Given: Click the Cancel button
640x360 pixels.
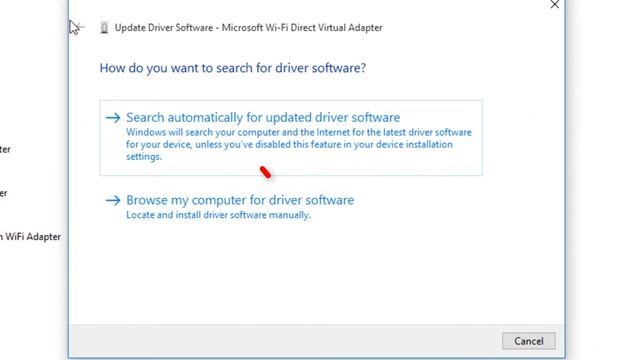Looking at the screenshot, I should 529,341.
